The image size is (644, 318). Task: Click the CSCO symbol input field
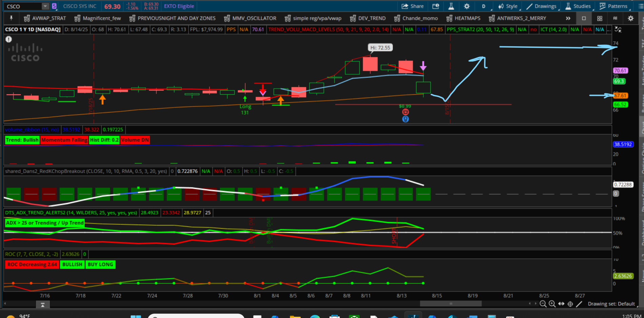(x=24, y=6)
